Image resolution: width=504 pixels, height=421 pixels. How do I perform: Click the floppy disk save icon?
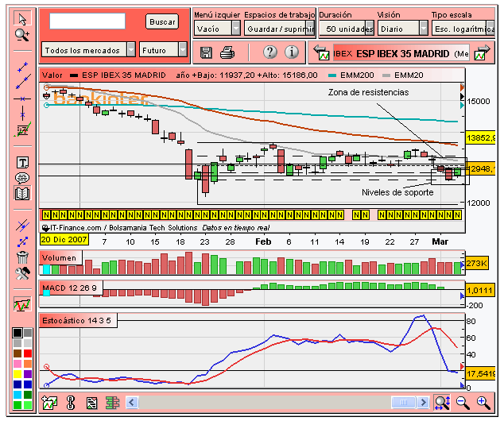[206, 52]
